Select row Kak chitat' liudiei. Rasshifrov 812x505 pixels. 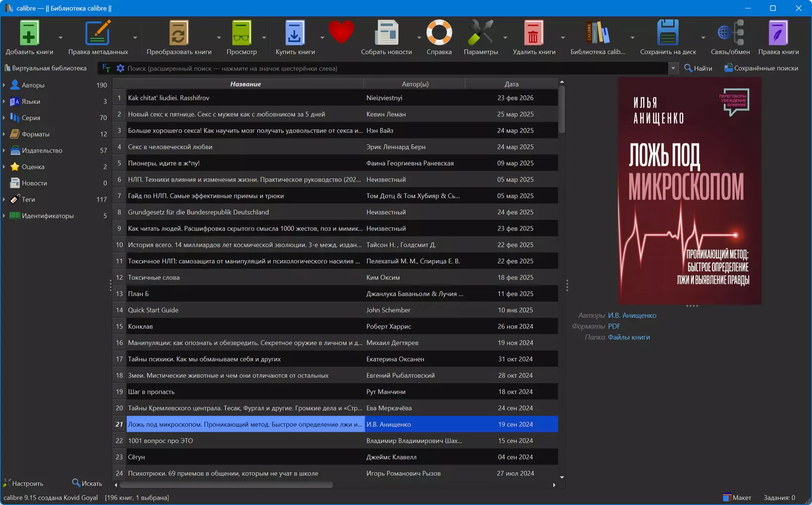point(335,98)
